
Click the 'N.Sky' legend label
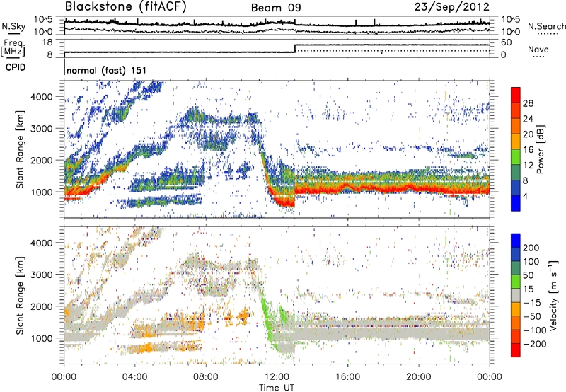pyautogui.click(x=13, y=26)
